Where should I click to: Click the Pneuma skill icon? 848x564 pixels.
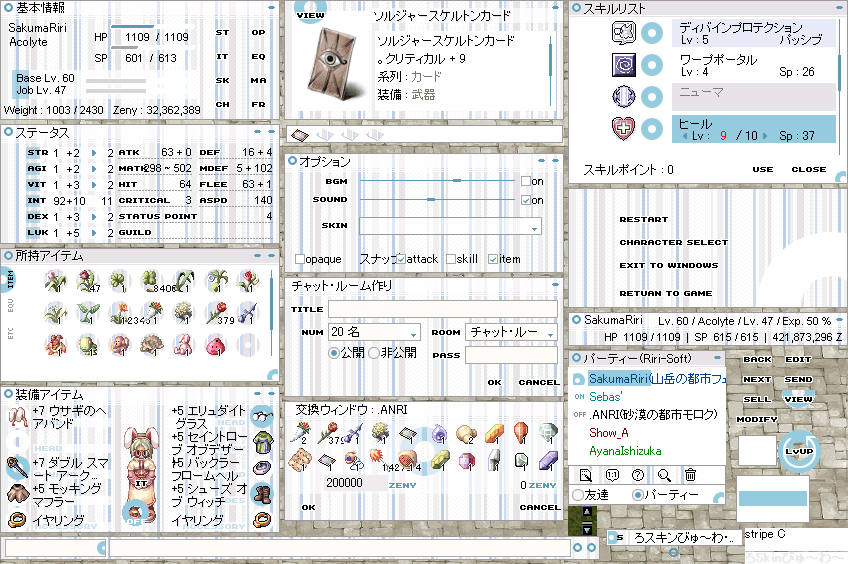click(624, 97)
